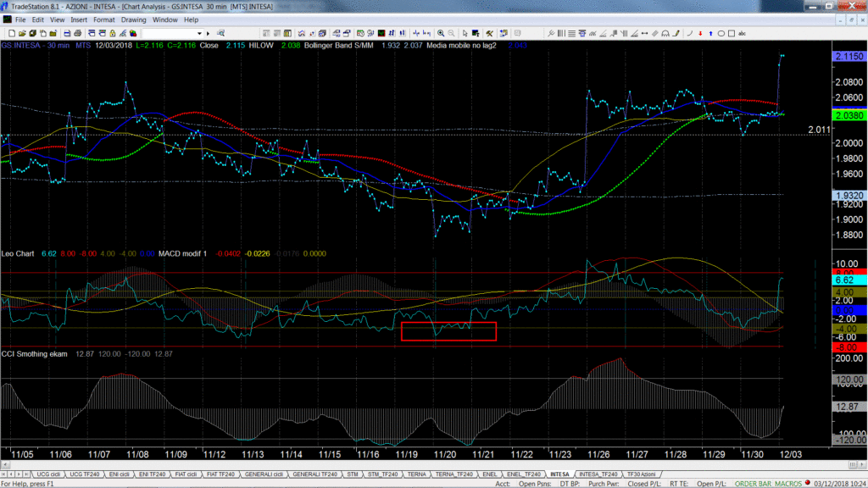Click the New document toolbar icon
This screenshot has height=488, width=868.
pos(12,33)
